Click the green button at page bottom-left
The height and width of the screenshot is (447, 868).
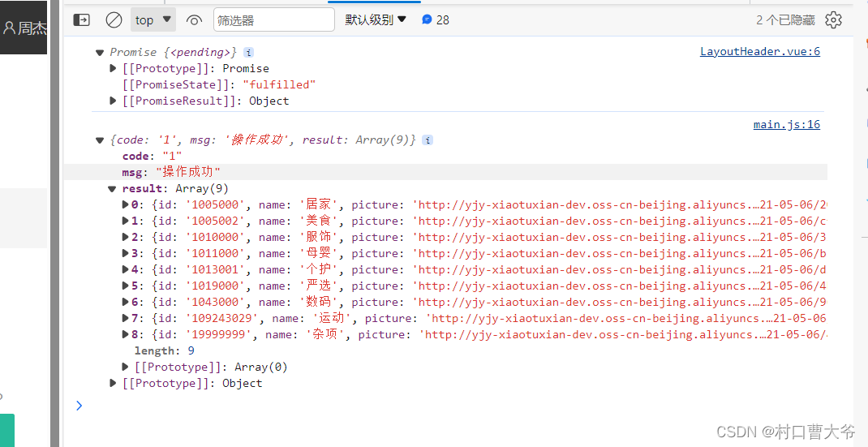7,431
